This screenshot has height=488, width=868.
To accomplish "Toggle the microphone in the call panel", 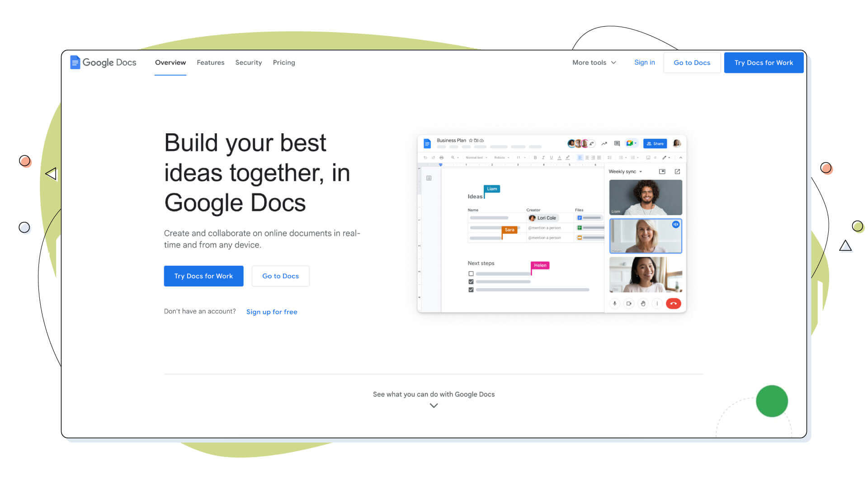I will point(614,304).
